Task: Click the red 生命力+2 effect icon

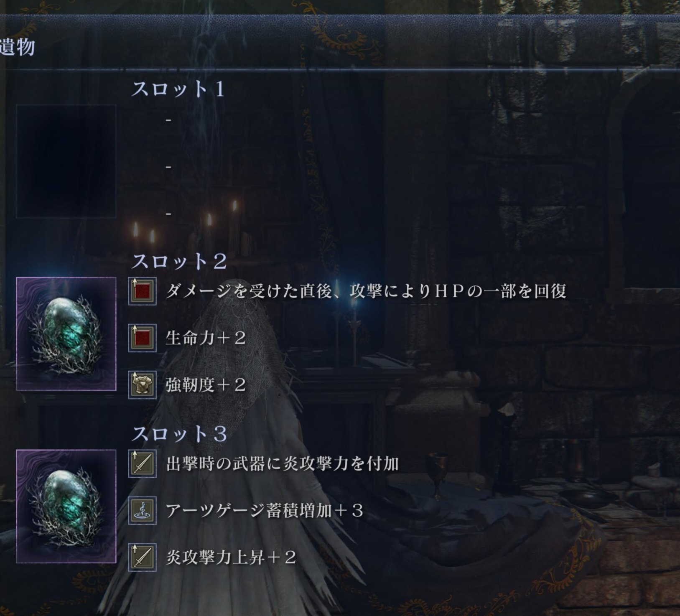Action: [x=142, y=338]
